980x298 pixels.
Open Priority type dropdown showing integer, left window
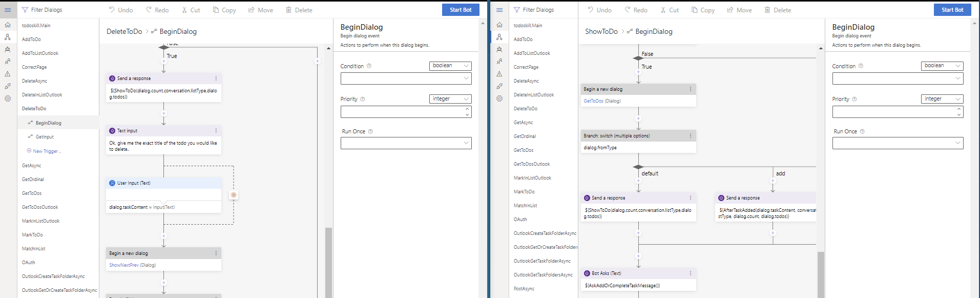pyautogui.click(x=450, y=99)
